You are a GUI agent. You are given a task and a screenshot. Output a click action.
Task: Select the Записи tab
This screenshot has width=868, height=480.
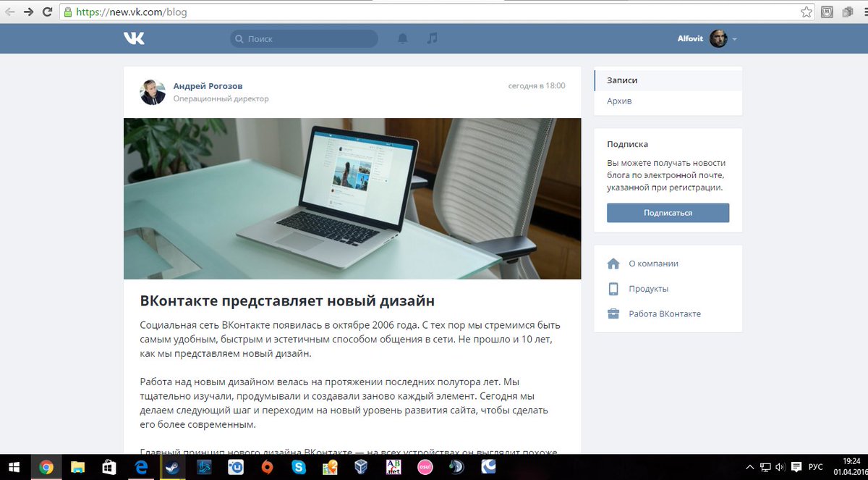coord(668,80)
